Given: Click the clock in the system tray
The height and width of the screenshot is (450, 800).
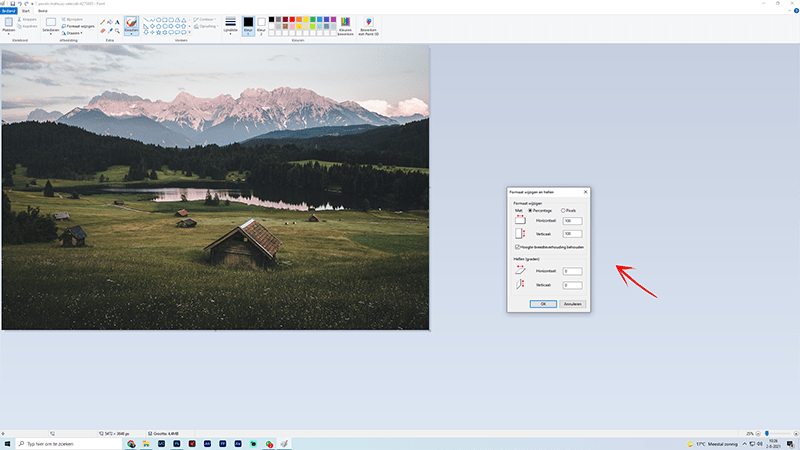Looking at the screenshot, I should [x=773, y=444].
